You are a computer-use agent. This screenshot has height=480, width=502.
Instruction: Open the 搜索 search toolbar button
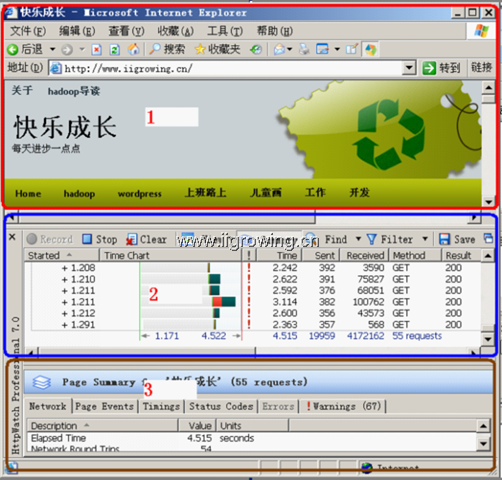(x=167, y=50)
